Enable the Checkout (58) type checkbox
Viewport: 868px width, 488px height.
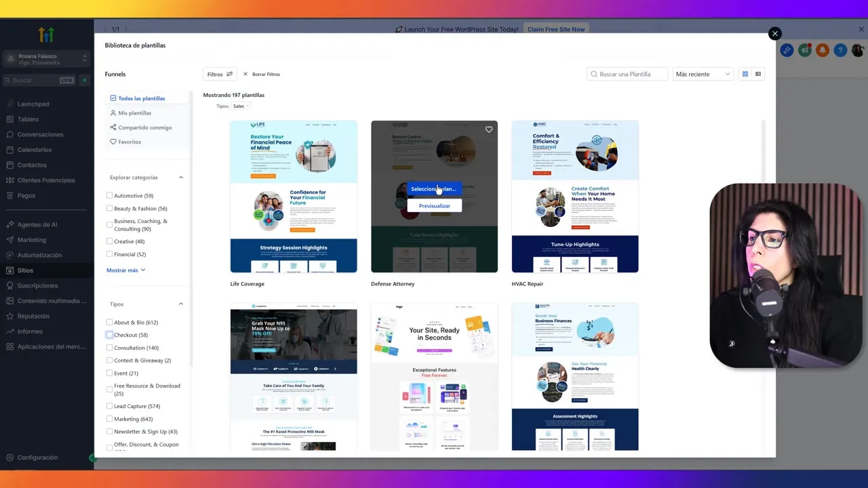click(x=109, y=335)
